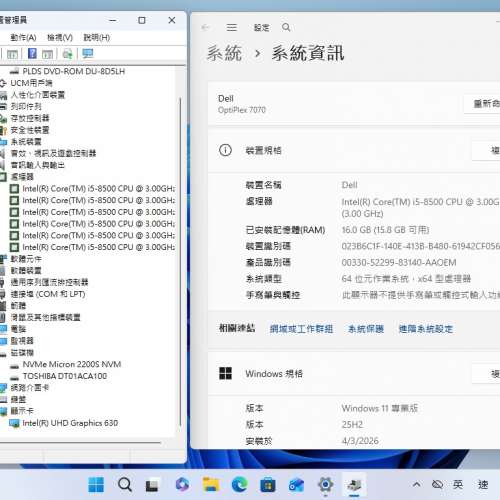Click the rename PC button beside OptiPlex 7070

(482, 104)
